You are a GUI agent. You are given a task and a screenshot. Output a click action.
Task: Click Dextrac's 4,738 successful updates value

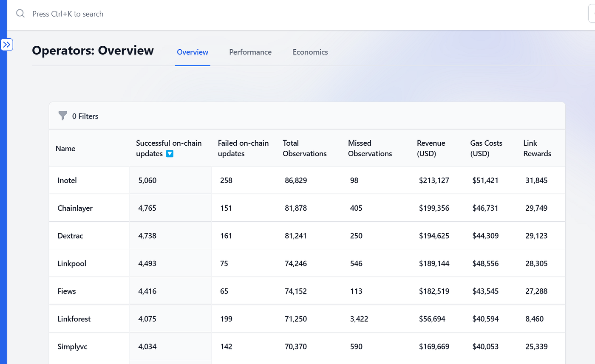click(147, 236)
